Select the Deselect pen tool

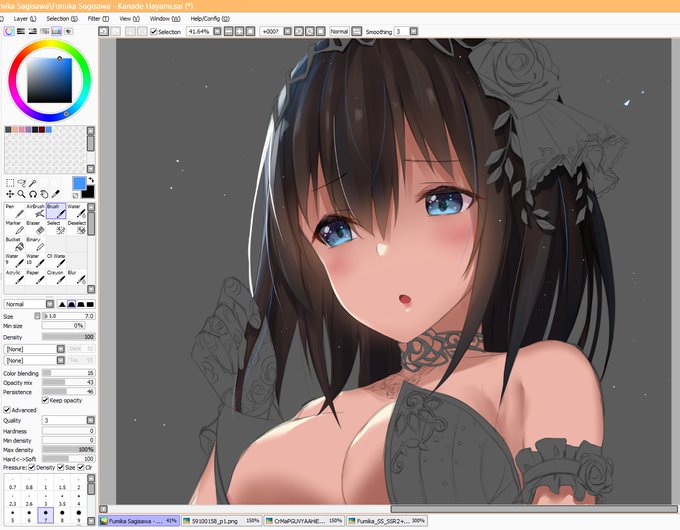pos(76,227)
